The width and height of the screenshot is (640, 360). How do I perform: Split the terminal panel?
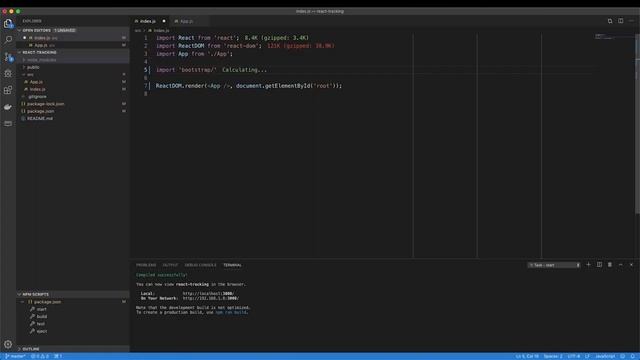coord(599,265)
